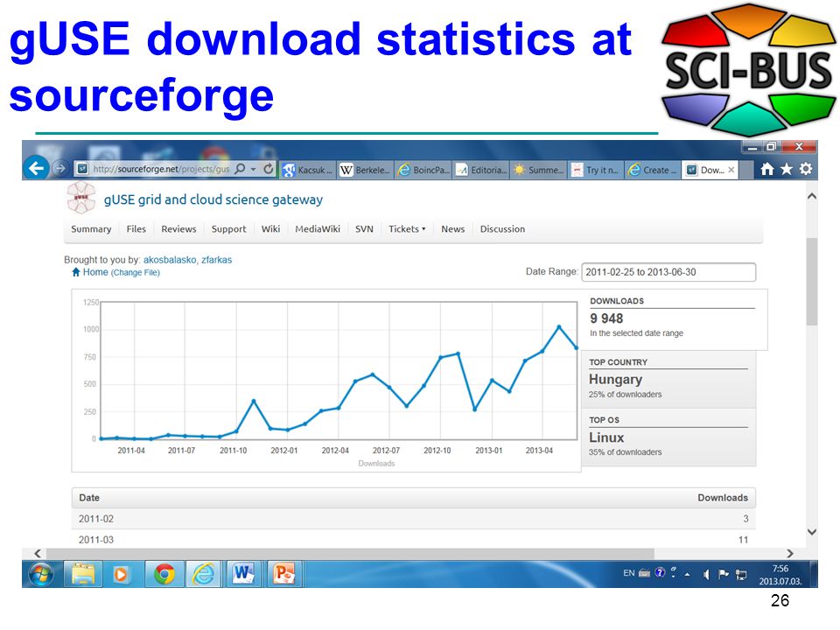Open the Support menu item
The image size is (840, 630).
(x=228, y=229)
